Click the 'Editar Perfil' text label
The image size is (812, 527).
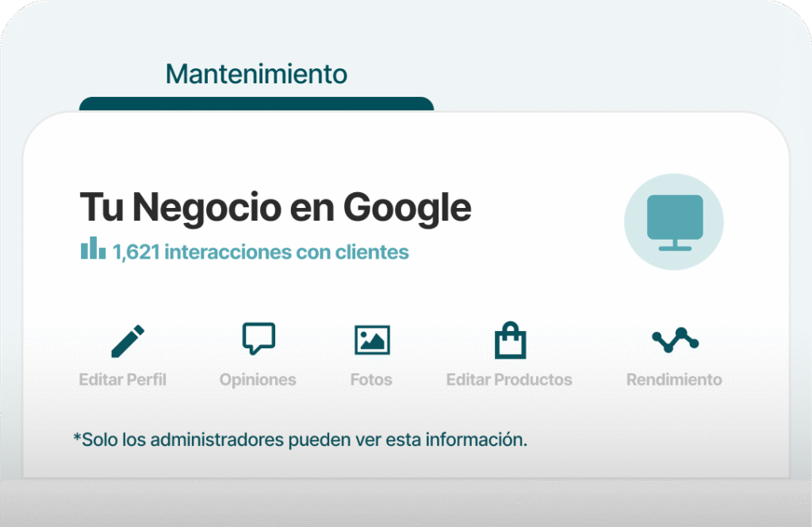(x=123, y=379)
